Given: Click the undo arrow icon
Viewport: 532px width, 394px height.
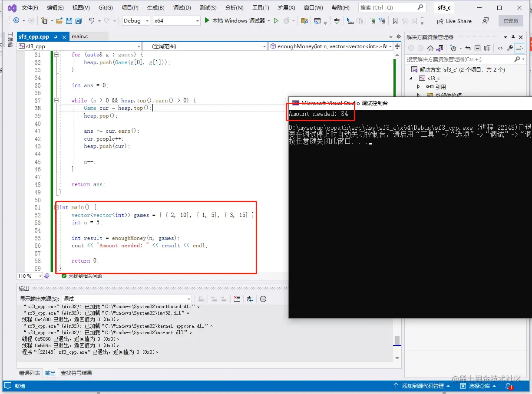Looking at the screenshot, I should point(92,20).
